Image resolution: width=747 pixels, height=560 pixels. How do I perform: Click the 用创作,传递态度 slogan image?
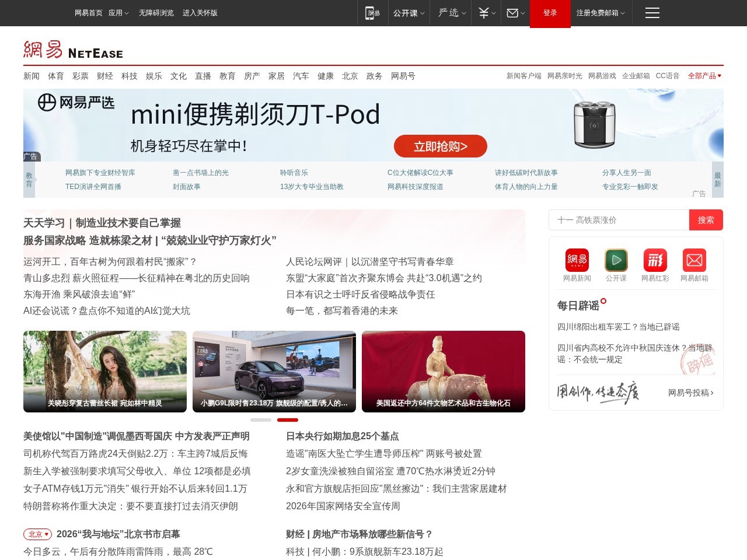(x=598, y=393)
